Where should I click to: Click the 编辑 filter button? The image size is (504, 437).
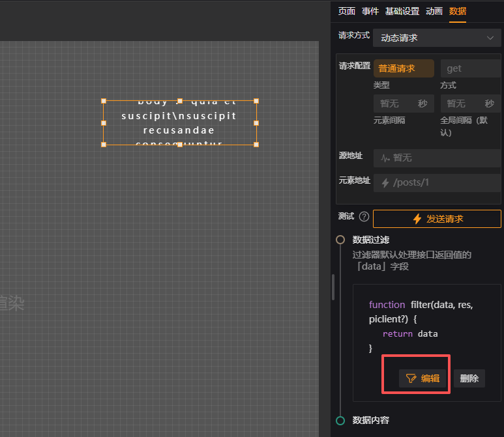coord(422,378)
